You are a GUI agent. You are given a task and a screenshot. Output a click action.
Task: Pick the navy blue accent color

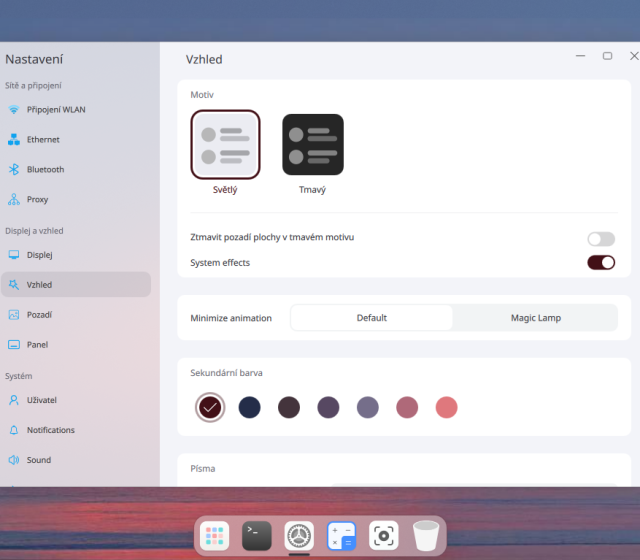coord(250,407)
